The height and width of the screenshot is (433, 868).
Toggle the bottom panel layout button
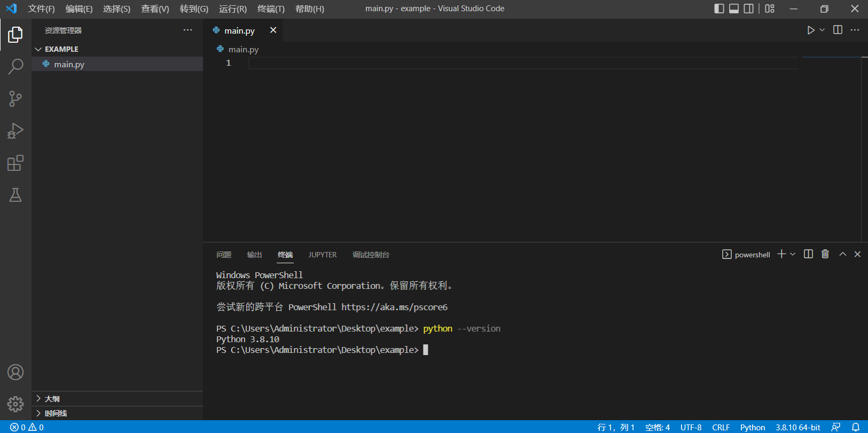(x=734, y=9)
